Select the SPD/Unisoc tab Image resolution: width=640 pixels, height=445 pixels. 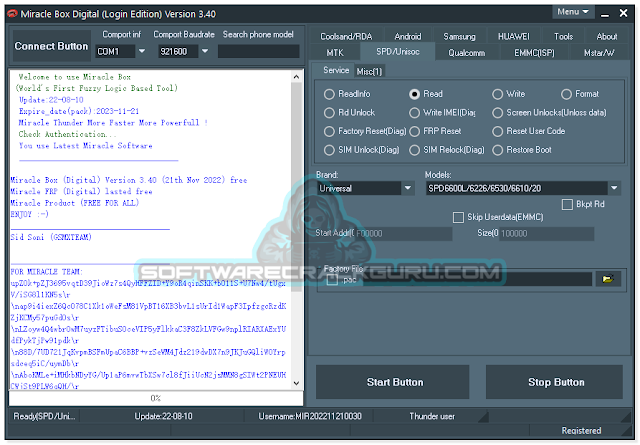(x=398, y=52)
